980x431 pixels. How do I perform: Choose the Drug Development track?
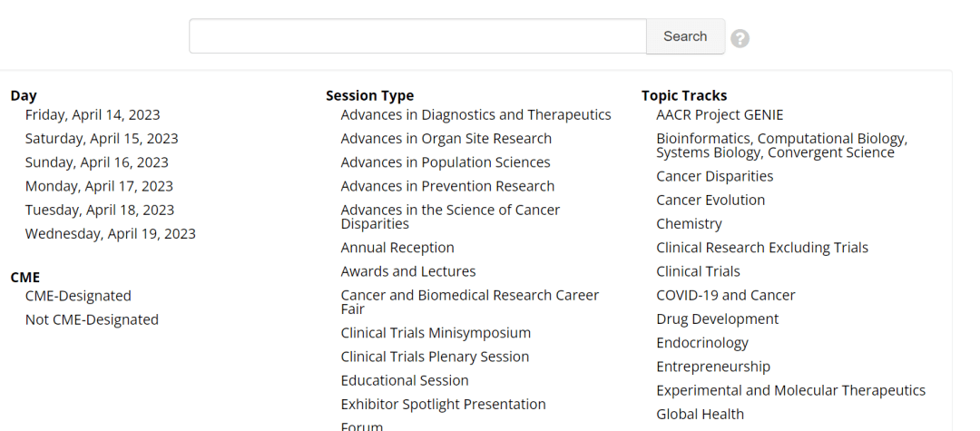[x=718, y=319]
